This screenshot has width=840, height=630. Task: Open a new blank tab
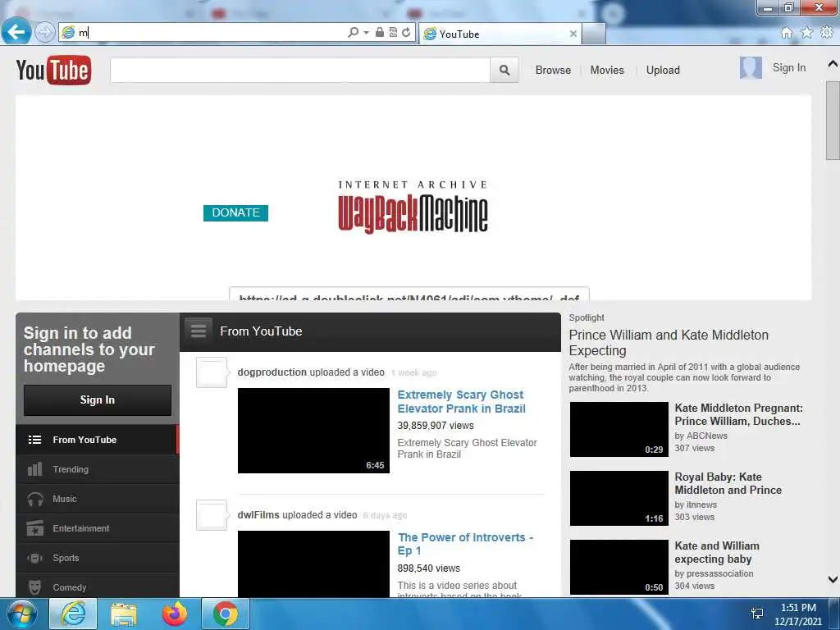[594, 34]
